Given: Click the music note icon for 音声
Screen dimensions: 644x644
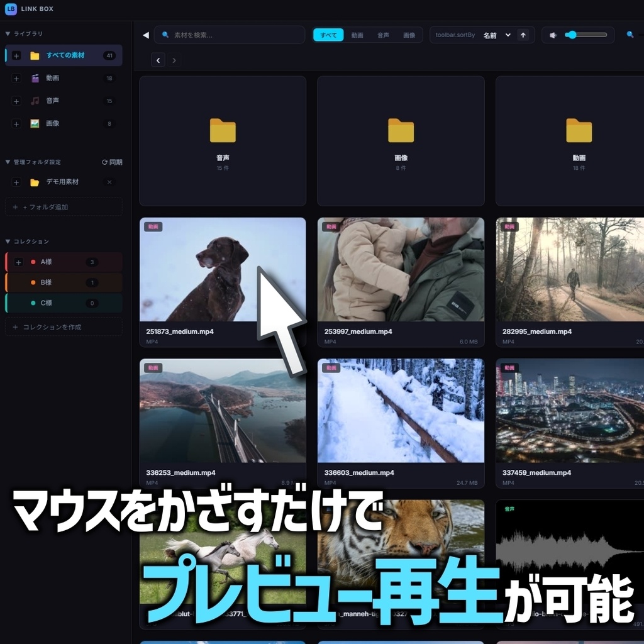Looking at the screenshot, I should pos(35,101).
